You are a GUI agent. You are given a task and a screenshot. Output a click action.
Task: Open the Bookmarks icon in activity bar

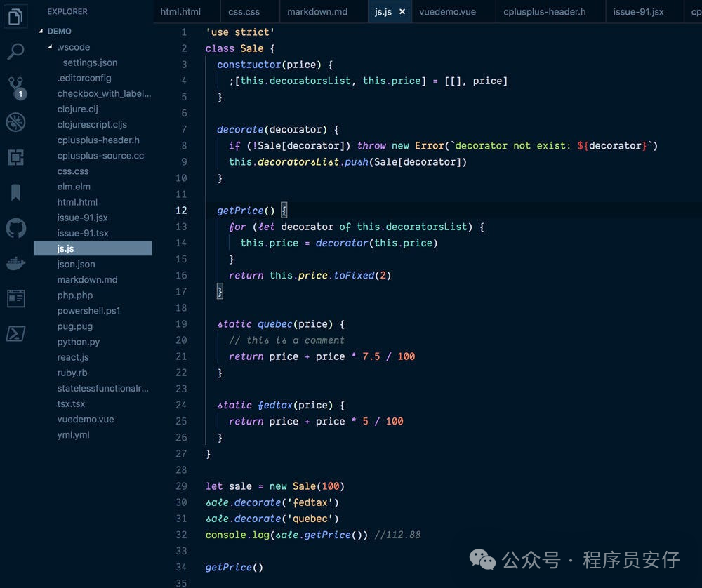click(15, 192)
